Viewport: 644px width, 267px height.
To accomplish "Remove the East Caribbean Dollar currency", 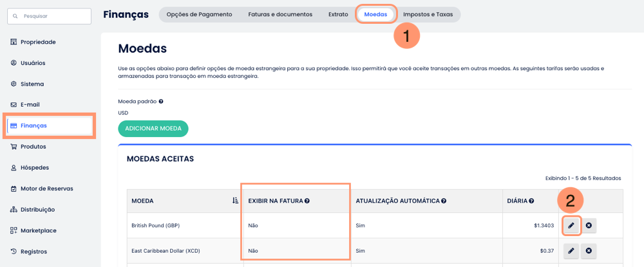I will point(589,251).
